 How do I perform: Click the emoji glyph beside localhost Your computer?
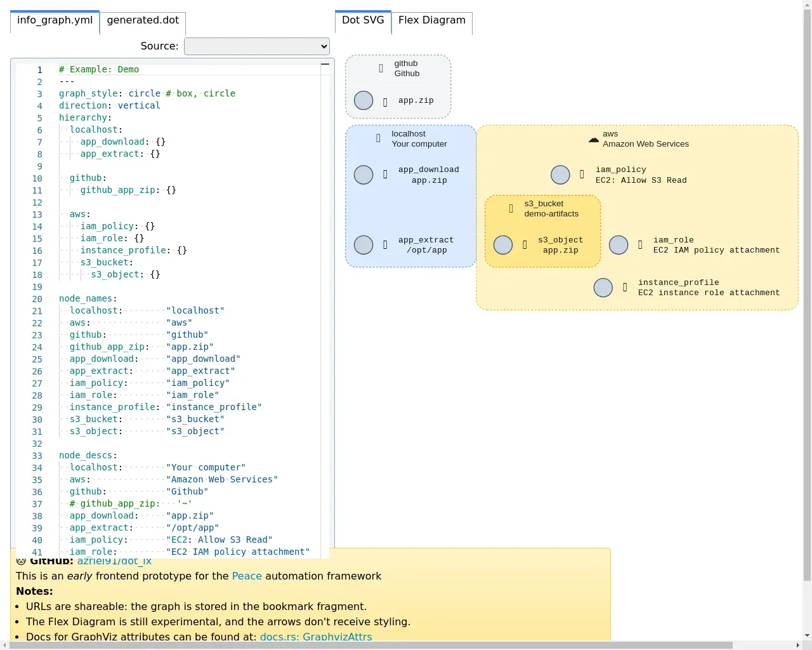click(x=378, y=138)
